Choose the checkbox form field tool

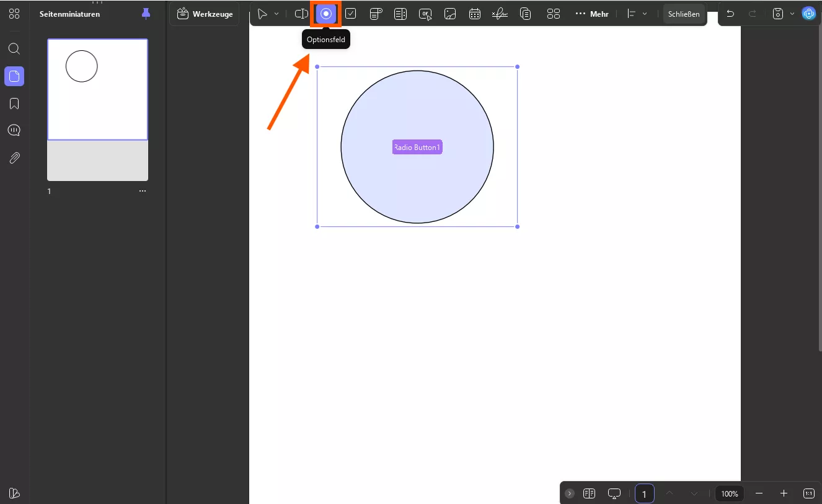point(351,14)
